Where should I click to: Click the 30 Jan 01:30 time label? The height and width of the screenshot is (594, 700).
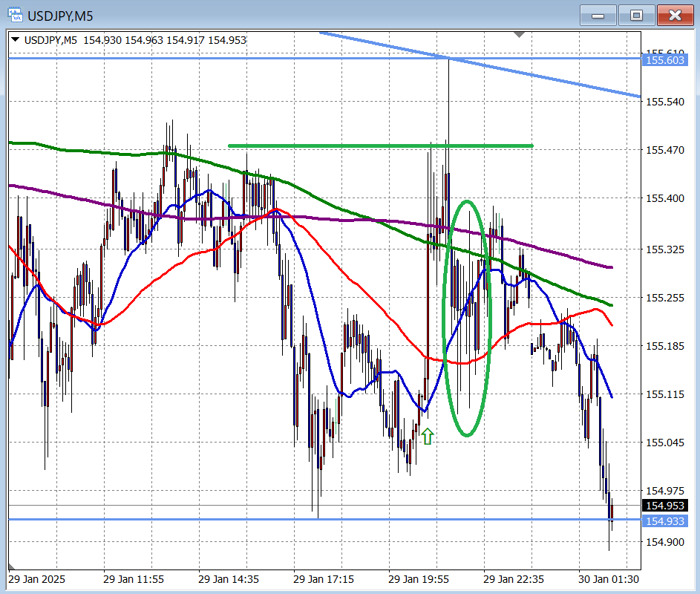click(x=609, y=578)
